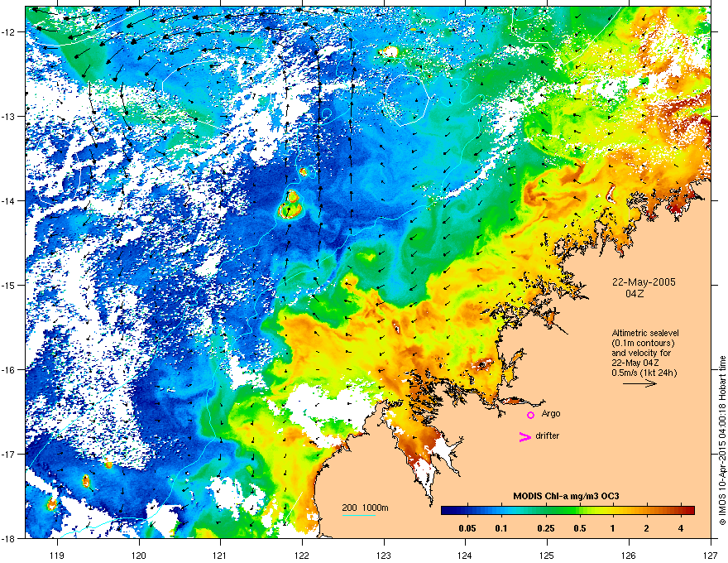Click the longitude axis label "119"
728x563 pixels.
click(57, 555)
